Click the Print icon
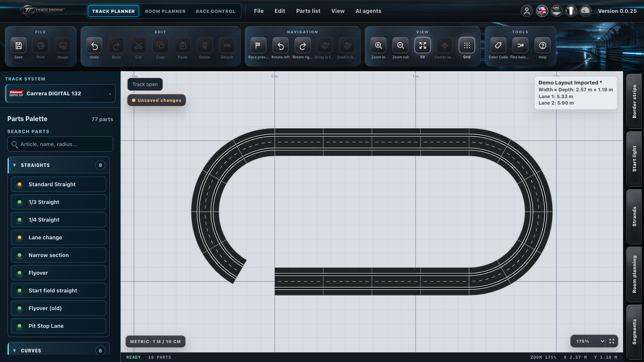This screenshot has height=362, width=644. (41, 45)
